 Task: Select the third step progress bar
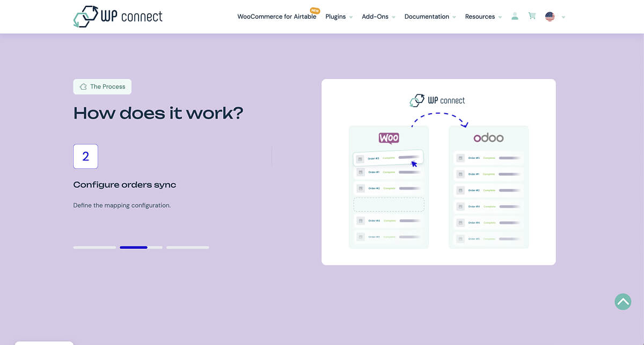(188, 247)
